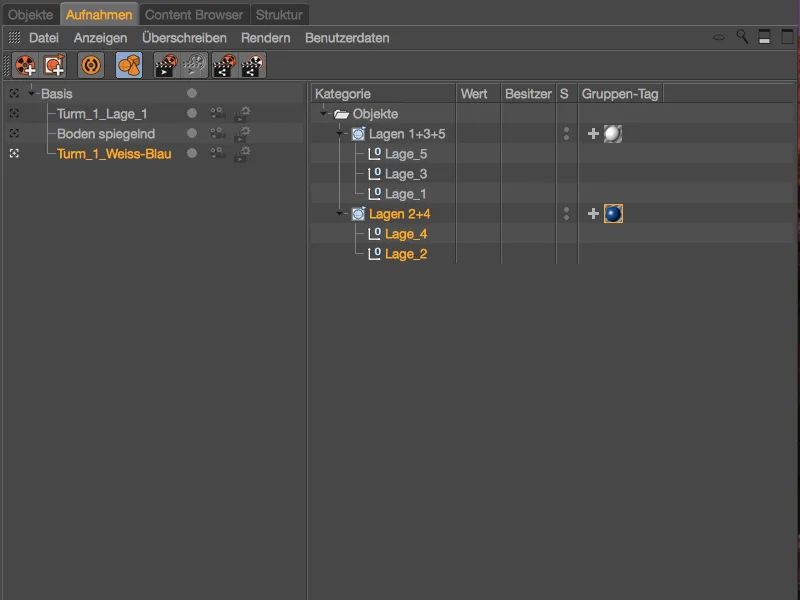Click the camera icon for Turm_1_Lage_1
The width and height of the screenshot is (800, 600).
[x=217, y=113]
